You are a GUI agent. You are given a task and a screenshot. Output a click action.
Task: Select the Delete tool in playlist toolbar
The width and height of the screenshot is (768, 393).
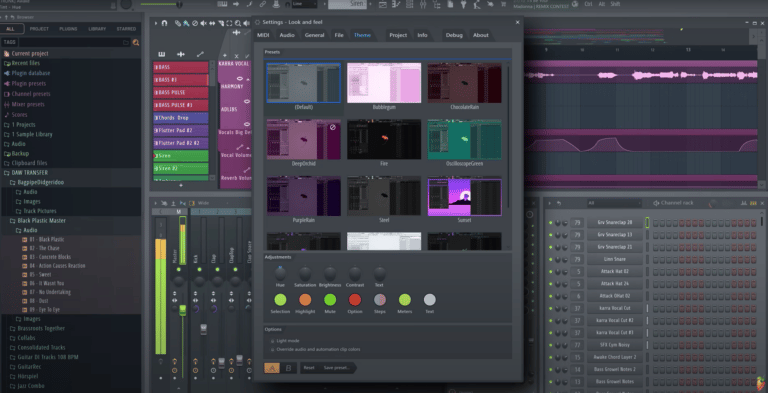pos(195,23)
